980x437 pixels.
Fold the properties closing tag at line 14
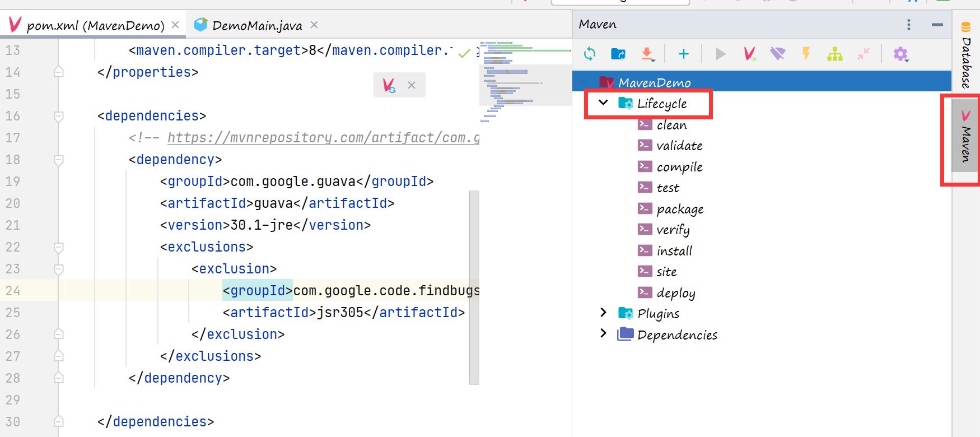coord(59,72)
